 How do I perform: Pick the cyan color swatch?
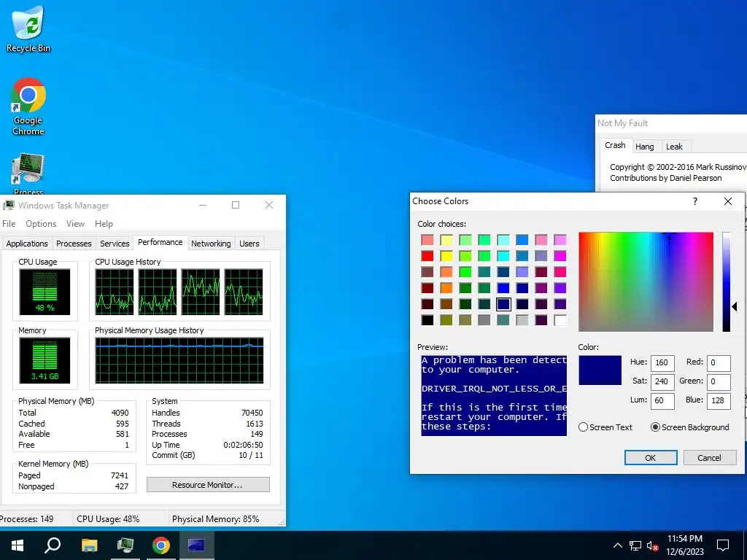click(503, 256)
